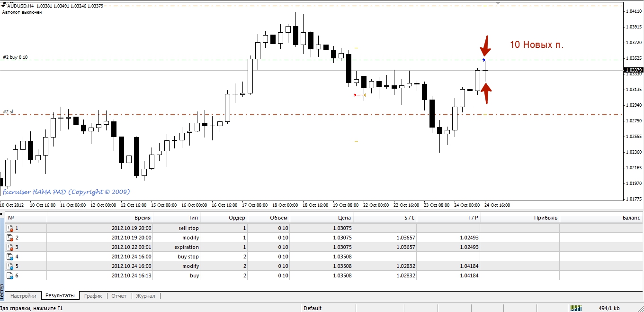Click the S / L column header

click(x=385, y=218)
